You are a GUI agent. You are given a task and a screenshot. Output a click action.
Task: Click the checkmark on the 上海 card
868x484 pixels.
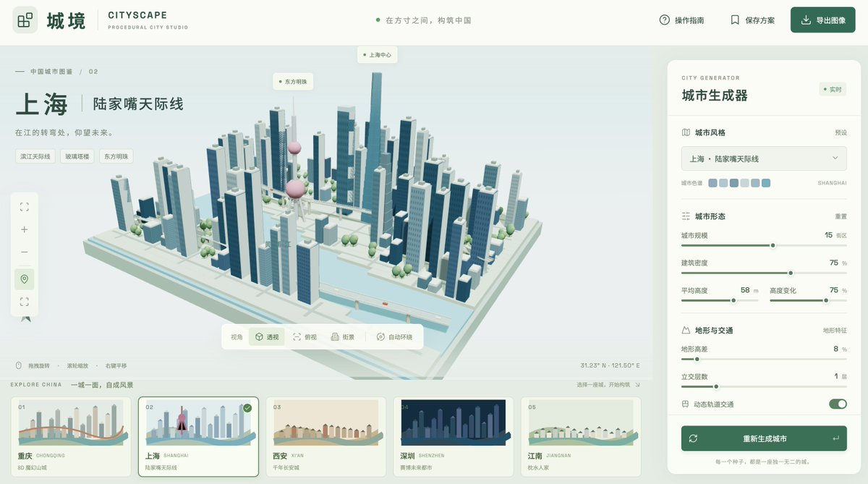click(247, 408)
